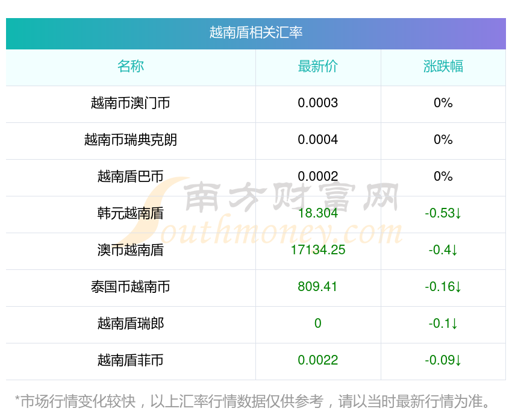Open the 韩元越南盾 currency pair

131,213
